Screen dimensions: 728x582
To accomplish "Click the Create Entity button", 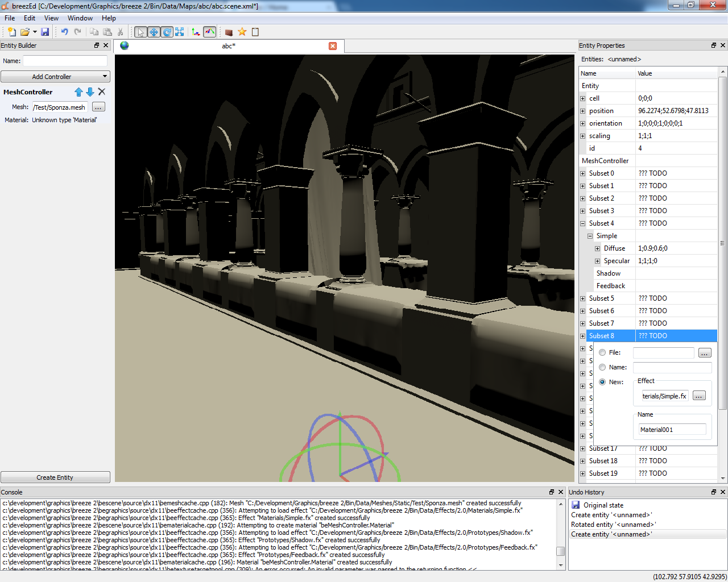I will pos(55,477).
